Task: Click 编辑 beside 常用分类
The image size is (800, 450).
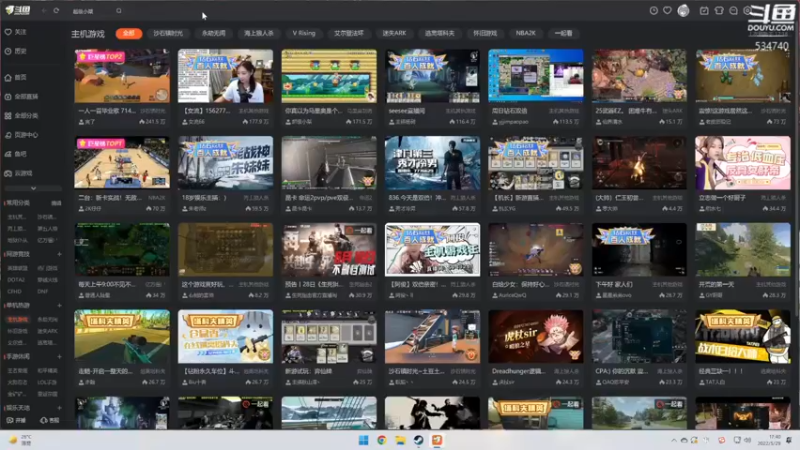Action: pos(56,203)
